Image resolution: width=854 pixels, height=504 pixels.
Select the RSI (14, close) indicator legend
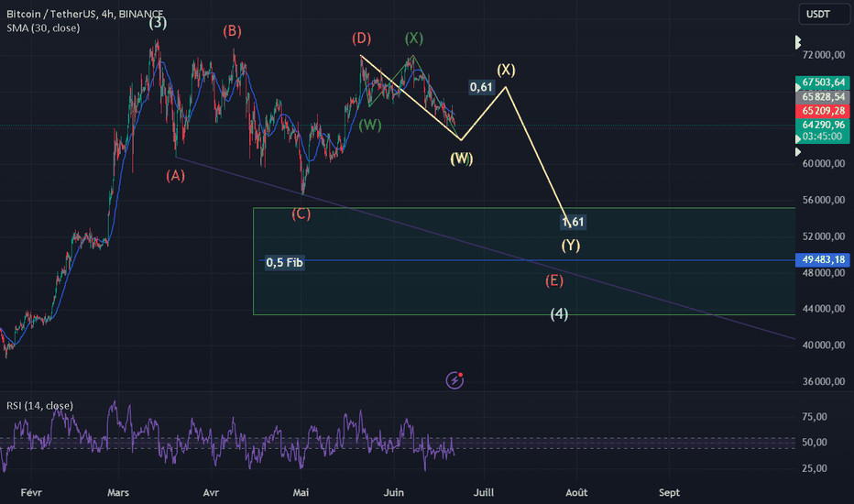coord(39,405)
